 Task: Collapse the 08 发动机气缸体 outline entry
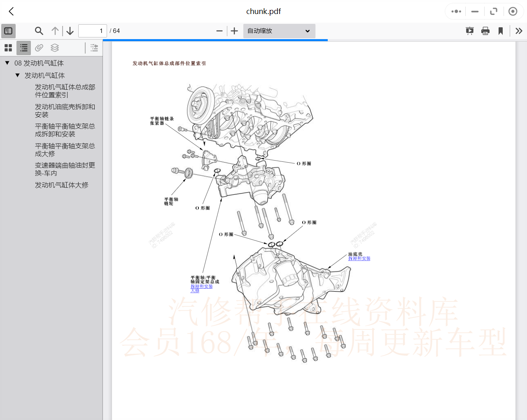(7, 63)
